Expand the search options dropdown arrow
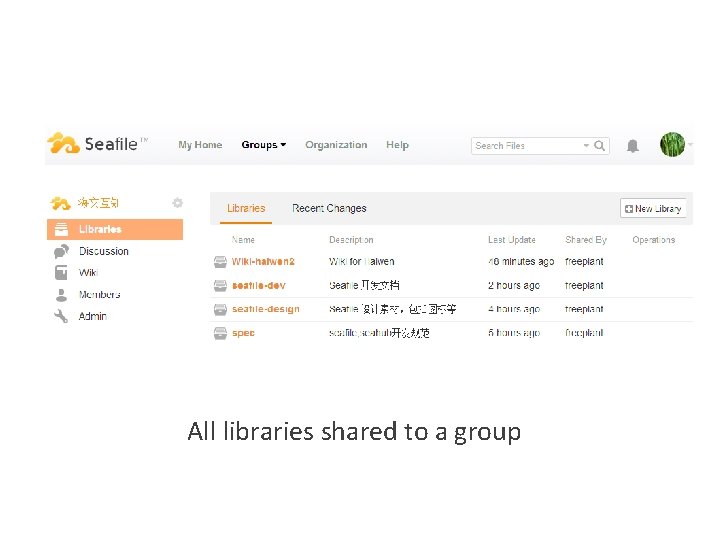Image resolution: width=720 pixels, height=540 pixels. click(x=586, y=146)
